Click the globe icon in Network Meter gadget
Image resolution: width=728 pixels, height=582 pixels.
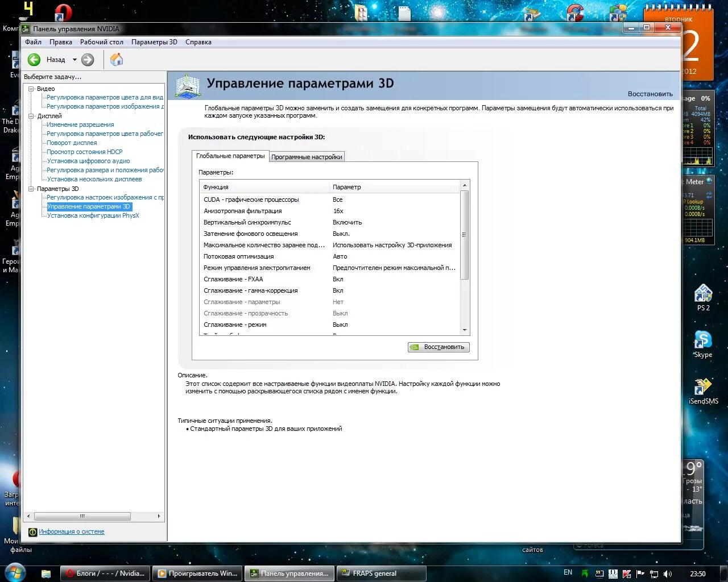click(709, 182)
